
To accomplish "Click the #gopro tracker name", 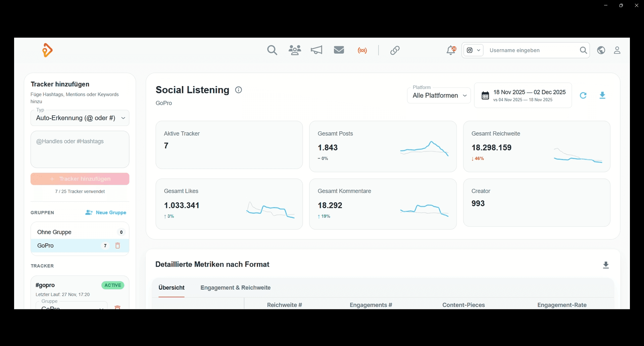I will 45,285.
